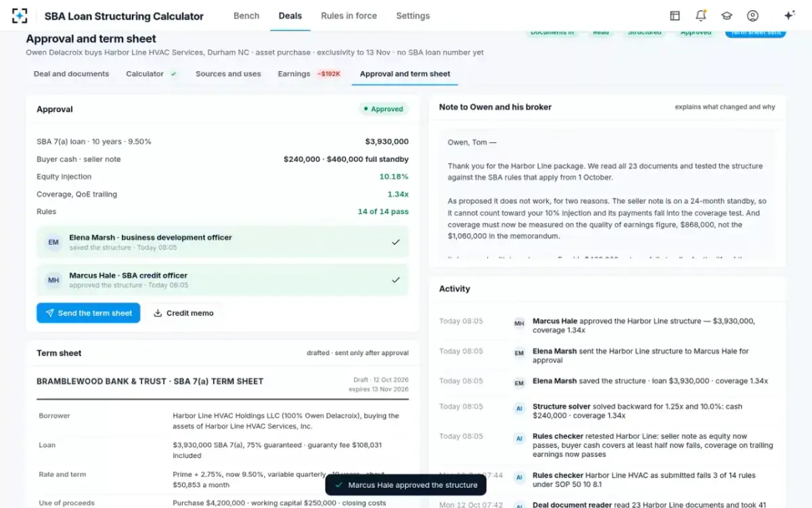Click EM avatar on 'saved the structure' activity entry
812x508 pixels.
tap(519, 383)
